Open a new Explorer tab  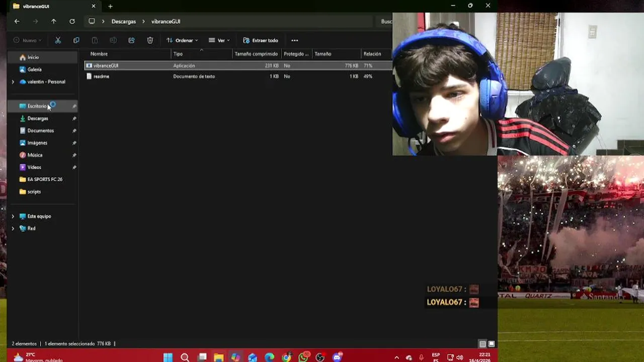pos(110,6)
